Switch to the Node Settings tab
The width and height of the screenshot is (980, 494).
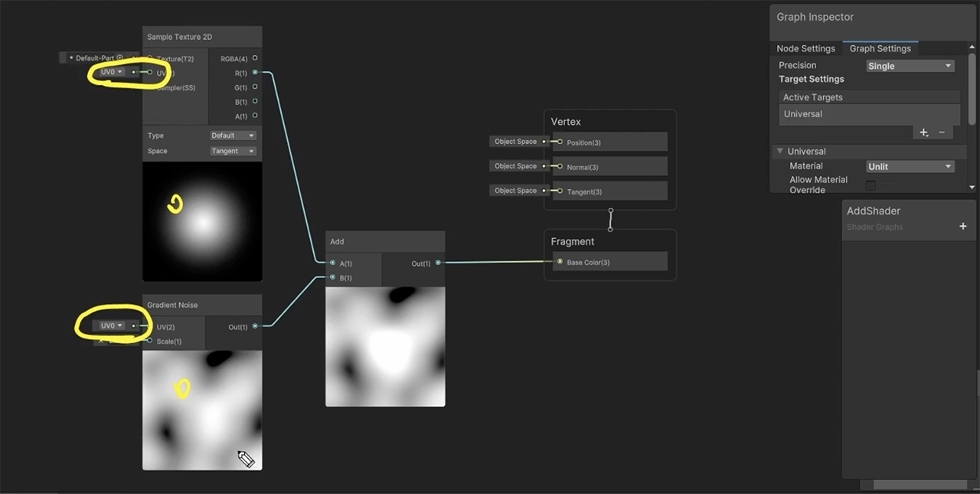(805, 48)
